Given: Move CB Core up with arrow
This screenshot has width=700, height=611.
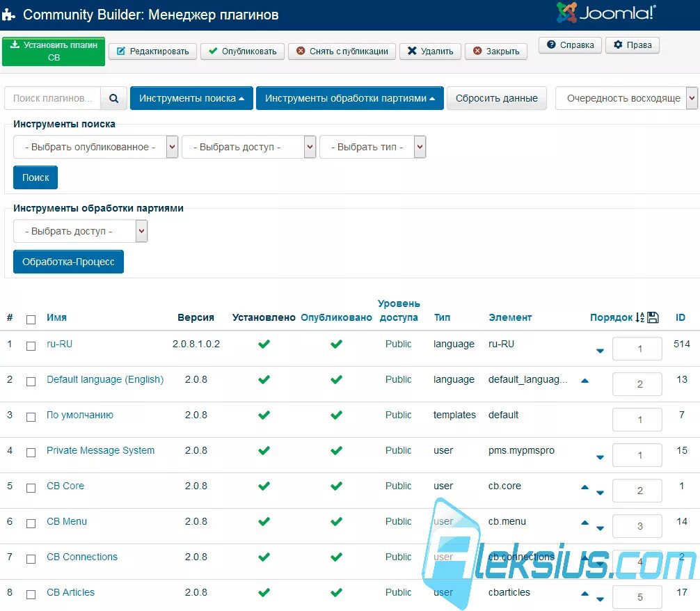Looking at the screenshot, I should [x=584, y=487].
